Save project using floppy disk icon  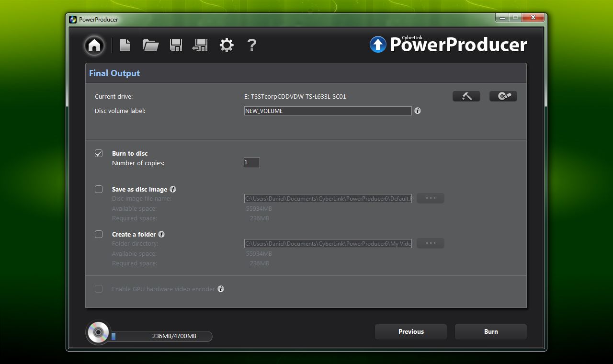point(176,45)
